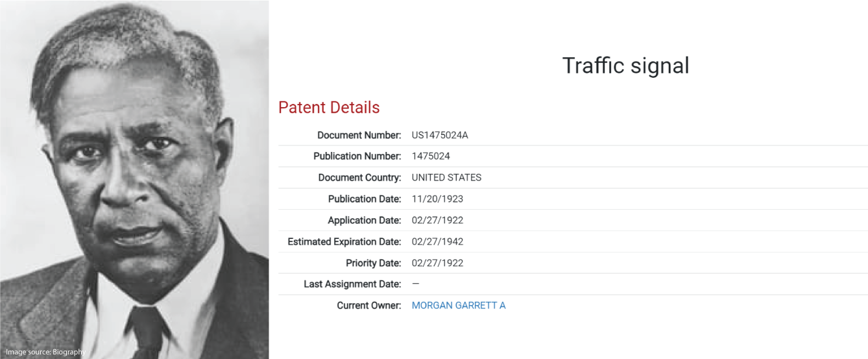Click the Last Assignment Date label

point(353,284)
